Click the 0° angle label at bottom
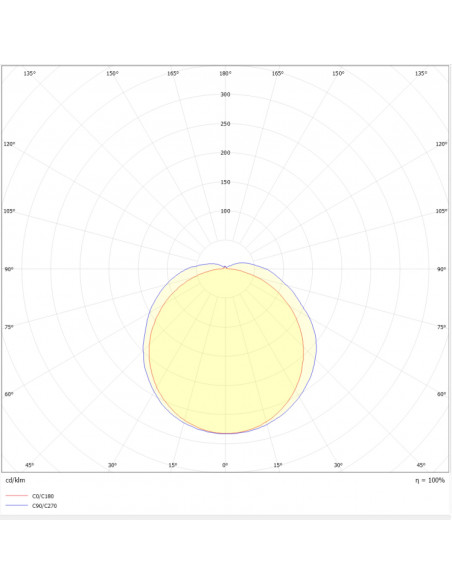The image size is (452, 584). tap(225, 465)
